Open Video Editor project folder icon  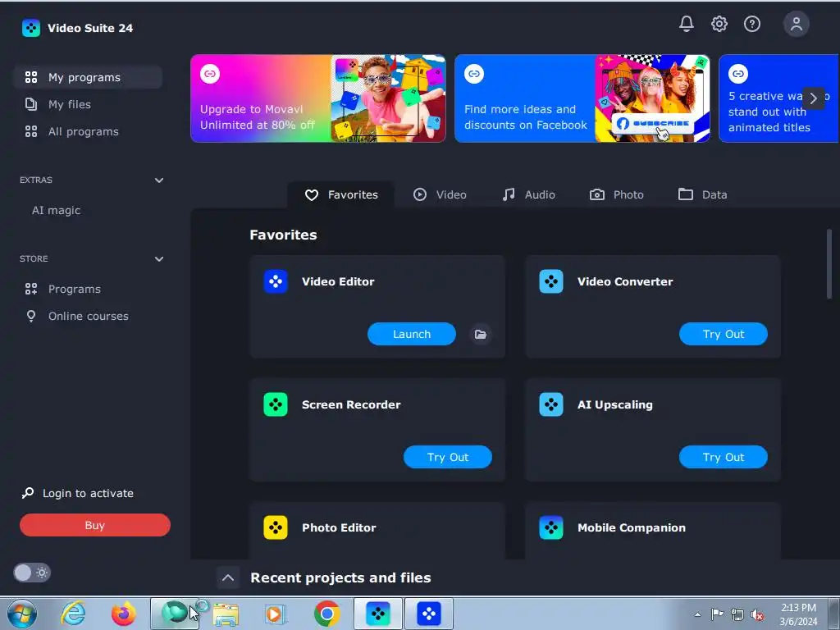click(x=481, y=335)
